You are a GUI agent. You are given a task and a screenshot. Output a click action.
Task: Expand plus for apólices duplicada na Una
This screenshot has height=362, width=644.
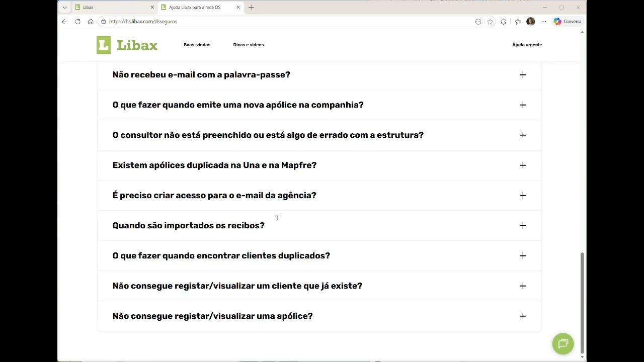pyautogui.click(x=523, y=165)
